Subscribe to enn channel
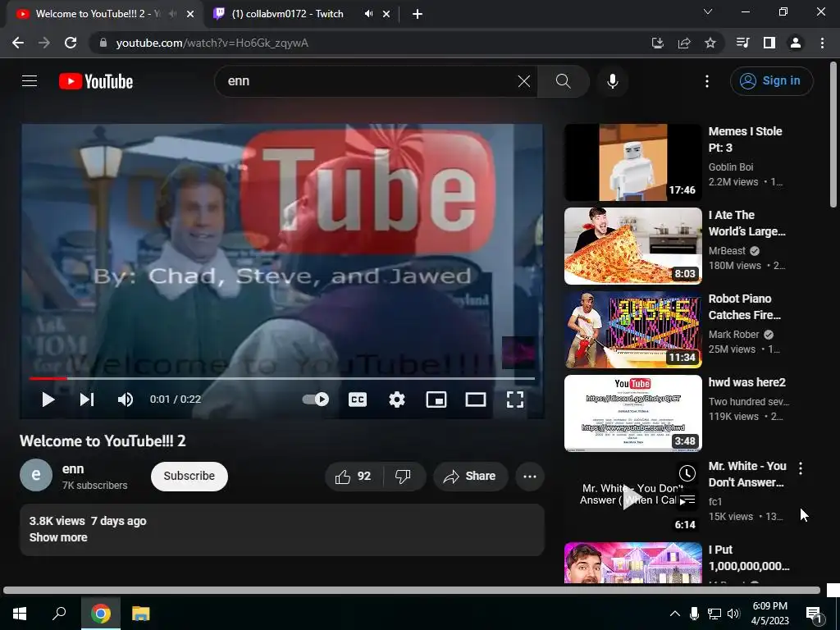The image size is (840, 630). (189, 477)
